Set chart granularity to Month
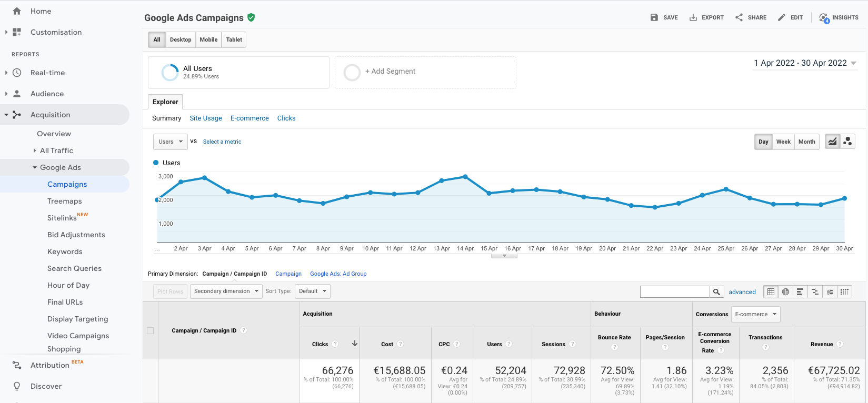 pyautogui.click(x=807, y=142)
